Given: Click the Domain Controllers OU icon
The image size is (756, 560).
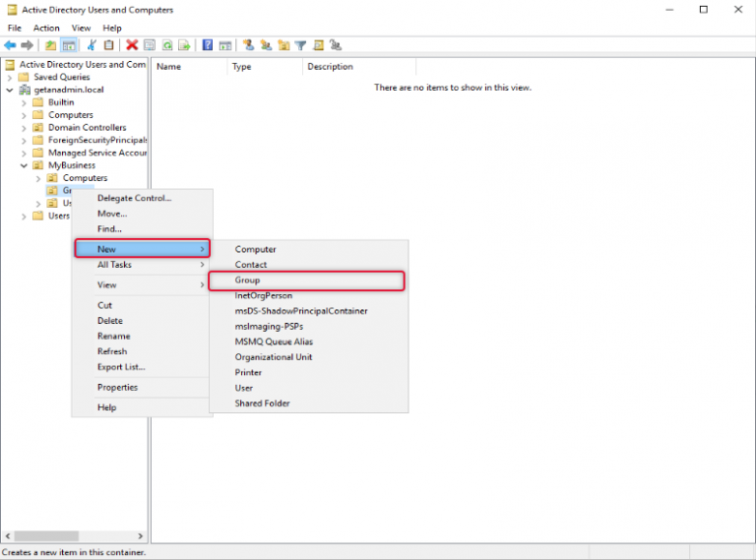Looking at the screenshot, I should [x=38, y=128].
